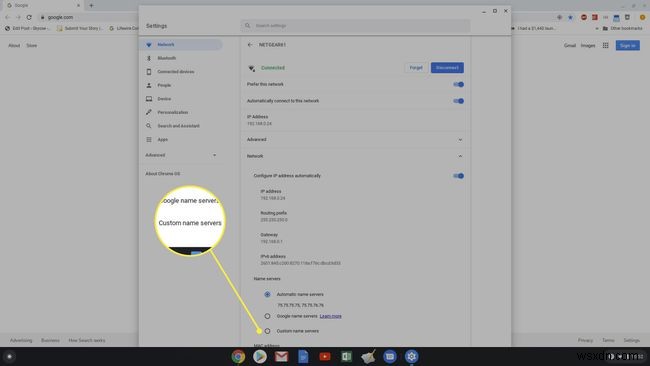Launch YouTube from the shelf

325,356
